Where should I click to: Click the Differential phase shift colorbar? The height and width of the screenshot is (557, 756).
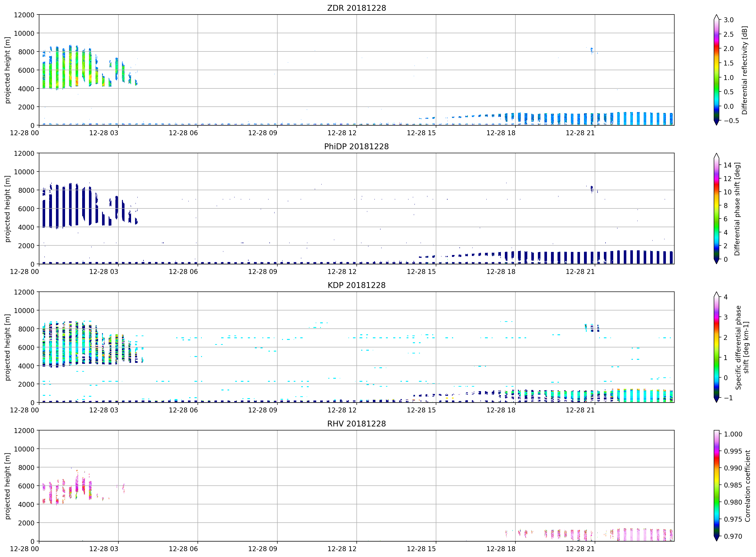pos(716,208)
